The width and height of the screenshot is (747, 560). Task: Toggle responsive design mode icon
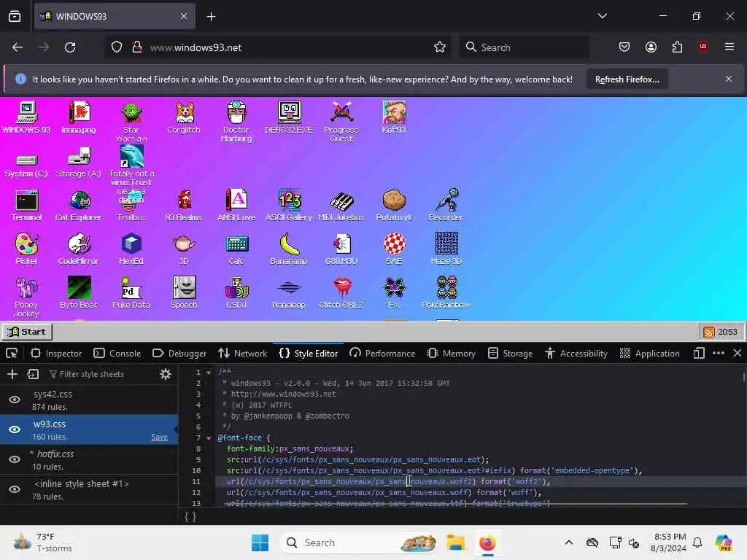click(x=699, y=354)
